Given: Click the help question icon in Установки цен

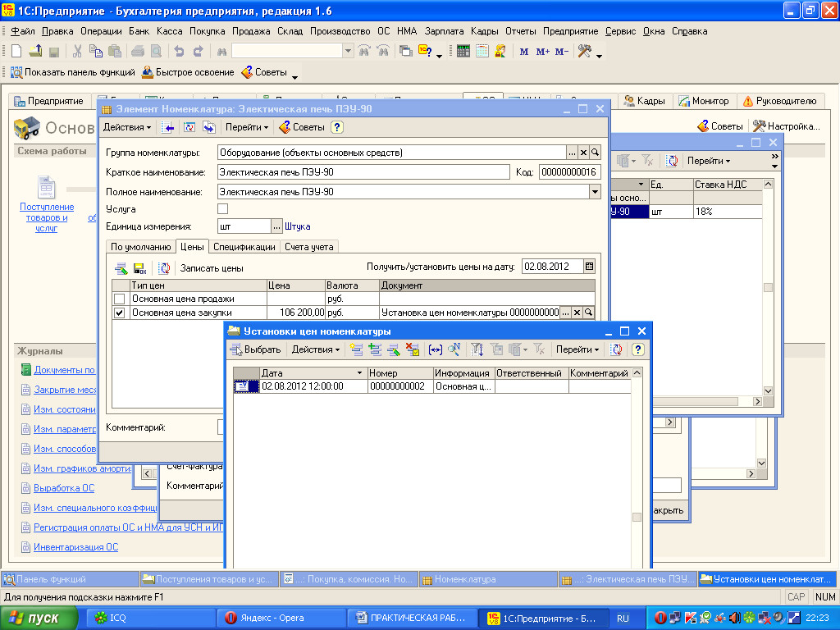Looking at the screenshot, I should (637, 349).
